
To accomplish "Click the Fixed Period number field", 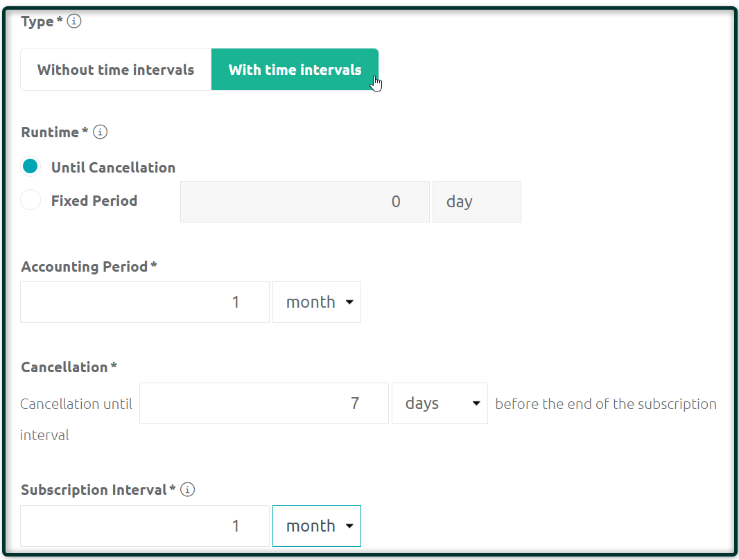I will click(305, 202).
